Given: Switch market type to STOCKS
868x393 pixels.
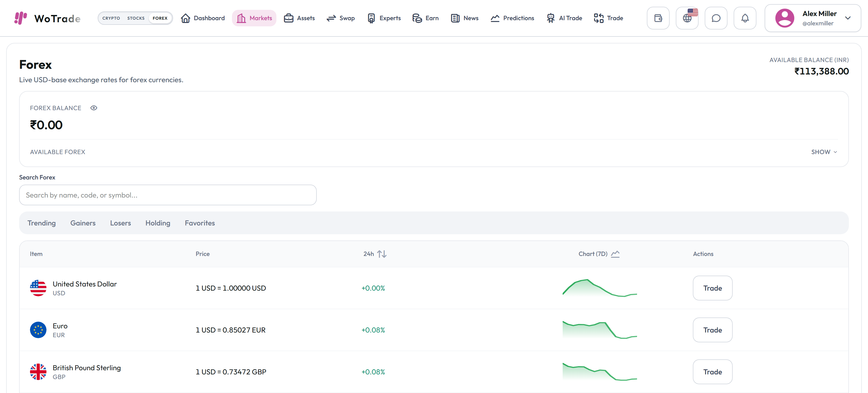Looking at the screenshot, I should pos(136,18).
